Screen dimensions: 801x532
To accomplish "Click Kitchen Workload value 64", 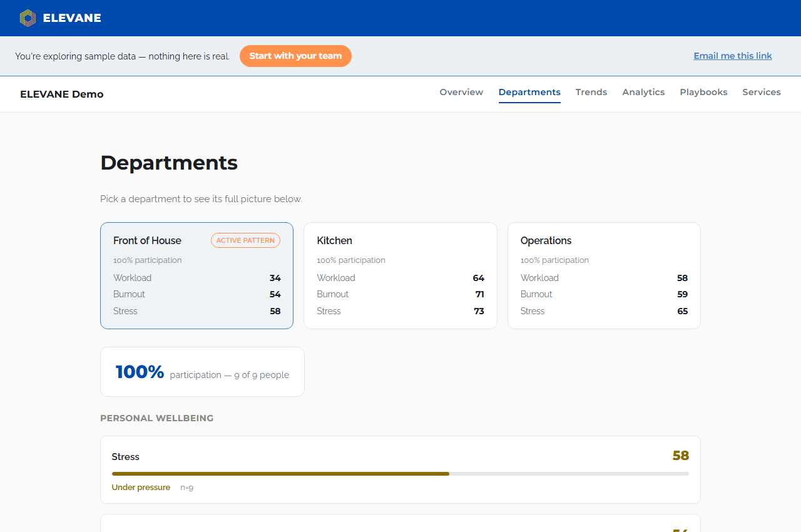I will pyautogui.click(x=479, y=278).
